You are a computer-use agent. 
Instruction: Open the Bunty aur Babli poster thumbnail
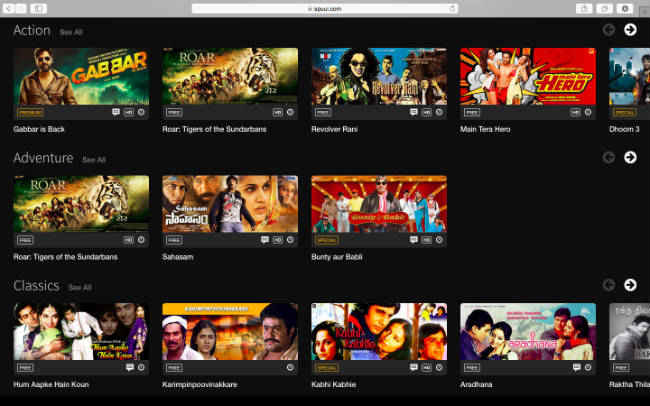pos(379,204)
